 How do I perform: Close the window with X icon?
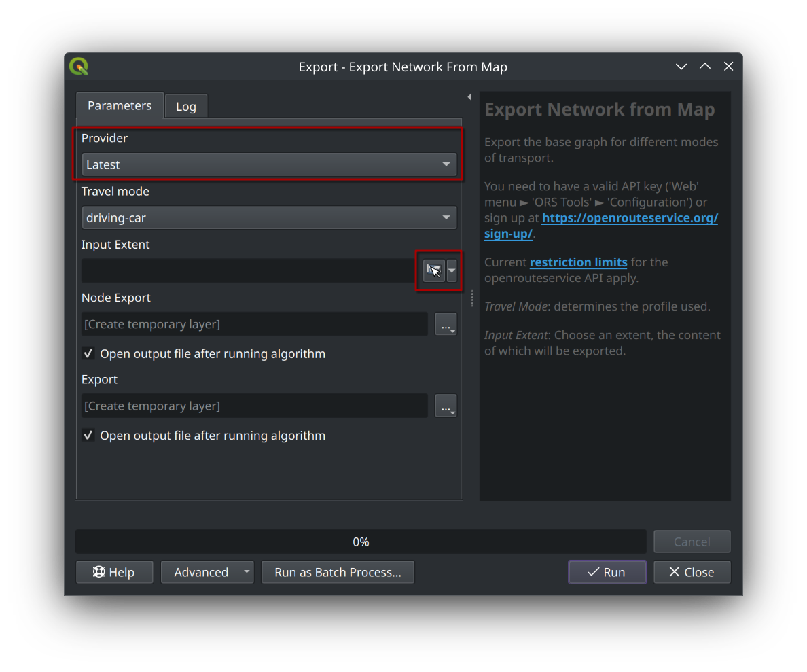pyautogui.click(x=729, y=66)
